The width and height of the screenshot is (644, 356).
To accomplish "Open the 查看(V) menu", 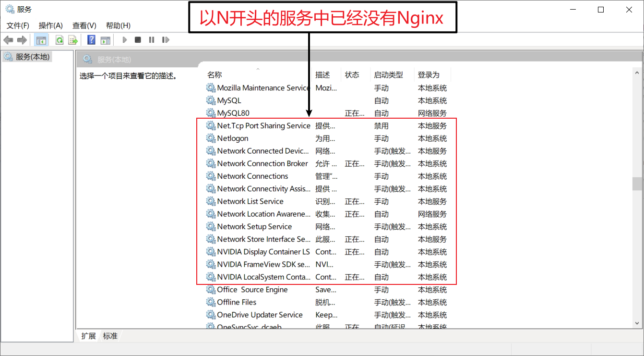I will (x=84, y=25).
